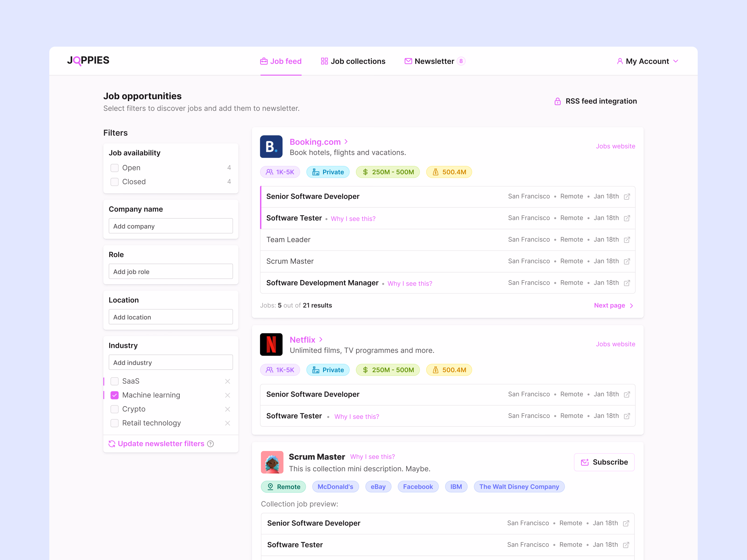Remove the SaaS industry filter
The width and height of the screenshot is (747, 560).
tap(228, 381)
